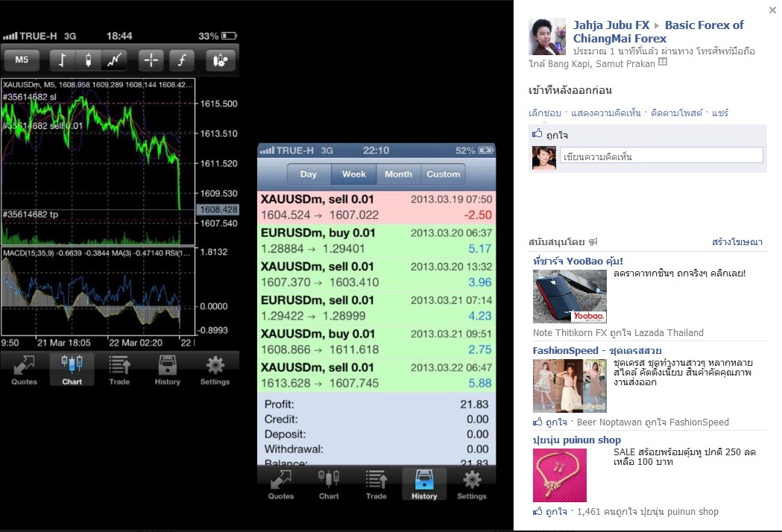
Task: Open History tab in left phone
Action: pyautogui.click(x=167, y=370)
